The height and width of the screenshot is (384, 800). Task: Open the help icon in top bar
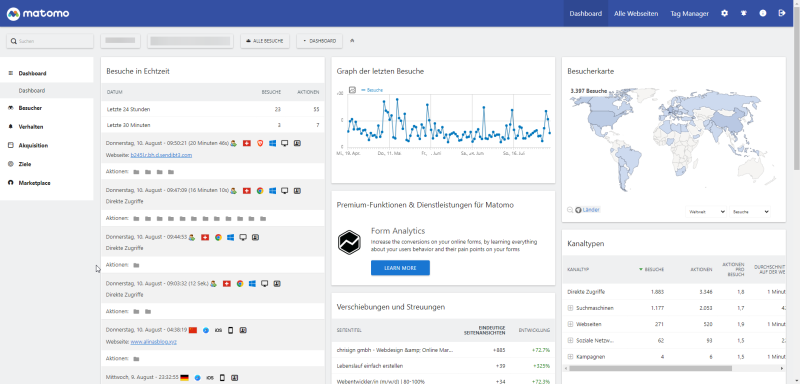pos(763,14)
